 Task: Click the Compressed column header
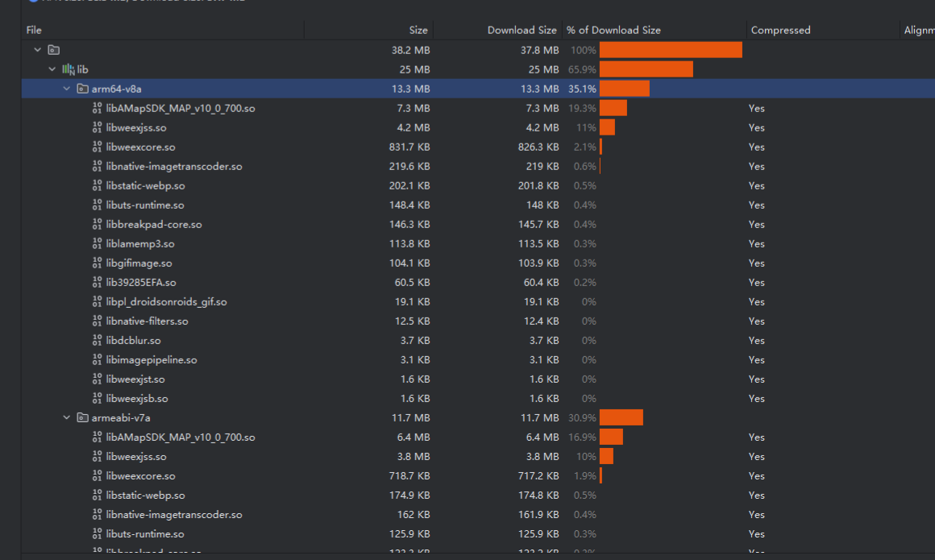click(x=780, y=30)
